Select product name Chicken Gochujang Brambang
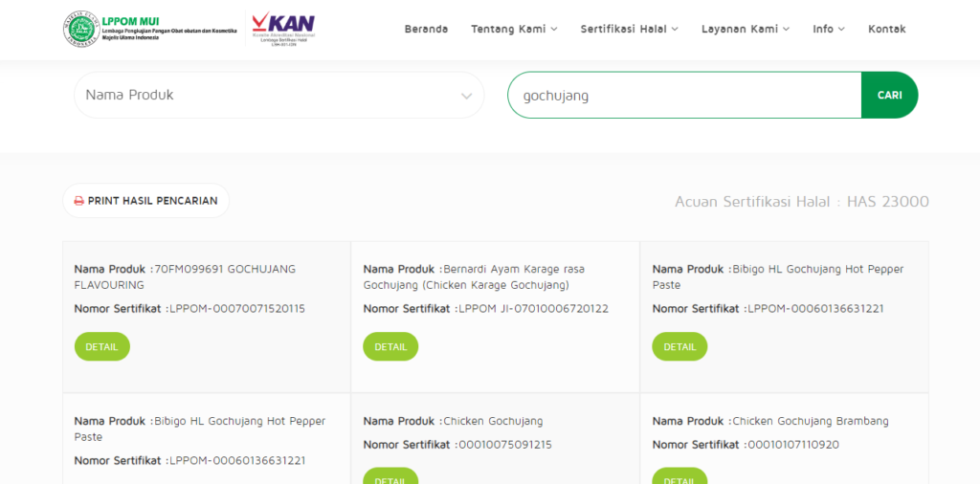 point(811,421)
